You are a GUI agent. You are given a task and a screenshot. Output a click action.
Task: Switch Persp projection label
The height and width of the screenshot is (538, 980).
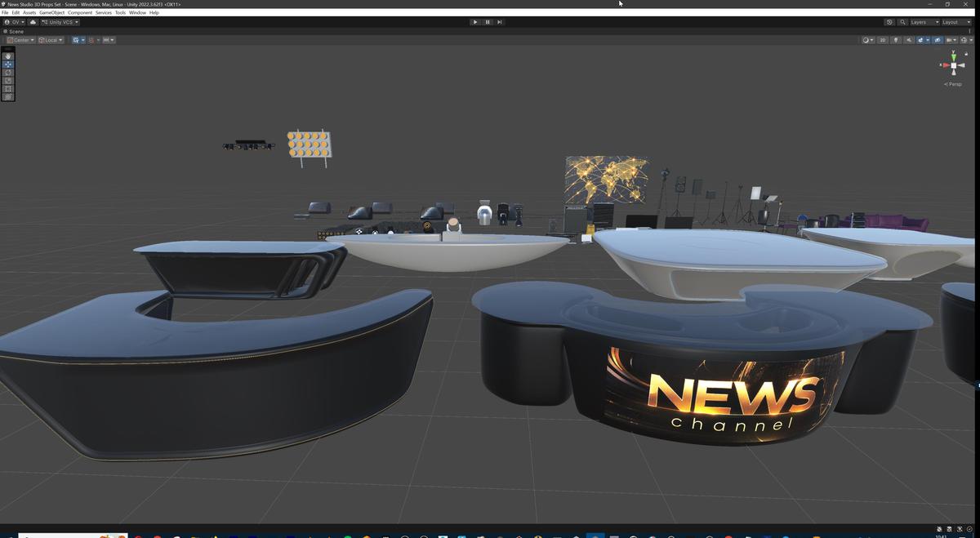pyautogui.click(x=952, y=84)
